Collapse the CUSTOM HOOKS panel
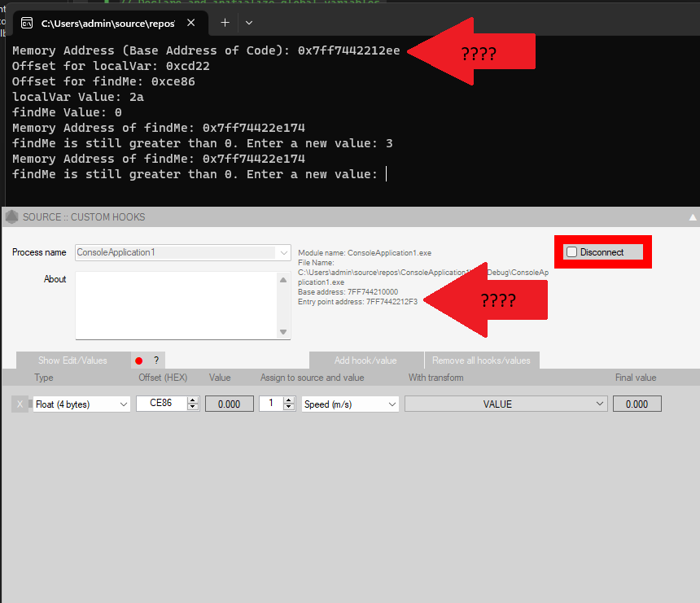The image size is (700, 603). 693,216
